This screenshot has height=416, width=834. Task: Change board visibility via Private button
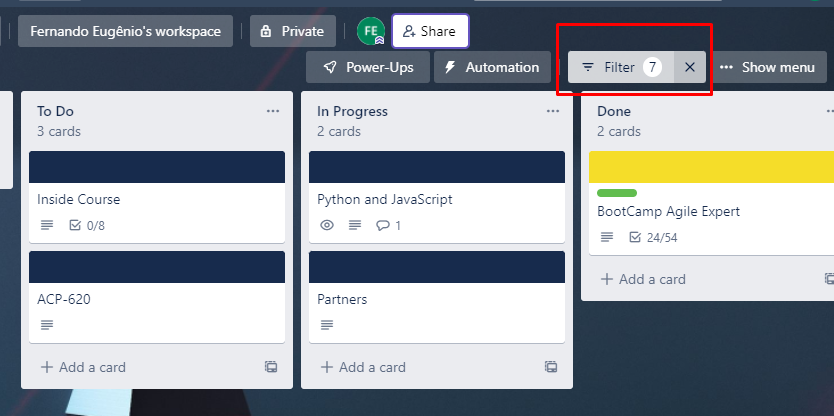[293, 31]
